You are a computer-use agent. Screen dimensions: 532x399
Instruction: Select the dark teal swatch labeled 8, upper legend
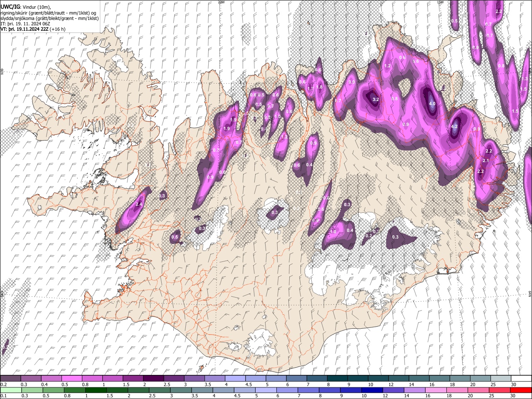pyautogui.click(x=337, y=378)
